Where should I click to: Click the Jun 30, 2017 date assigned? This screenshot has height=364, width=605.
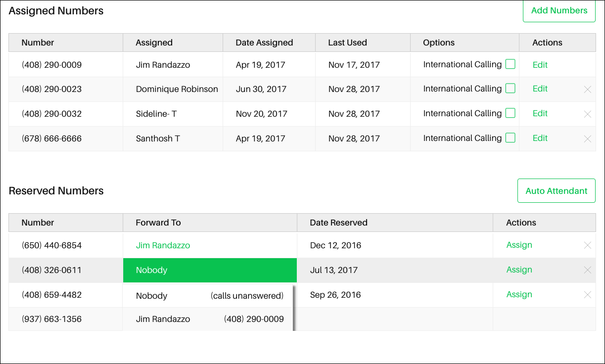tap(261, 89)
